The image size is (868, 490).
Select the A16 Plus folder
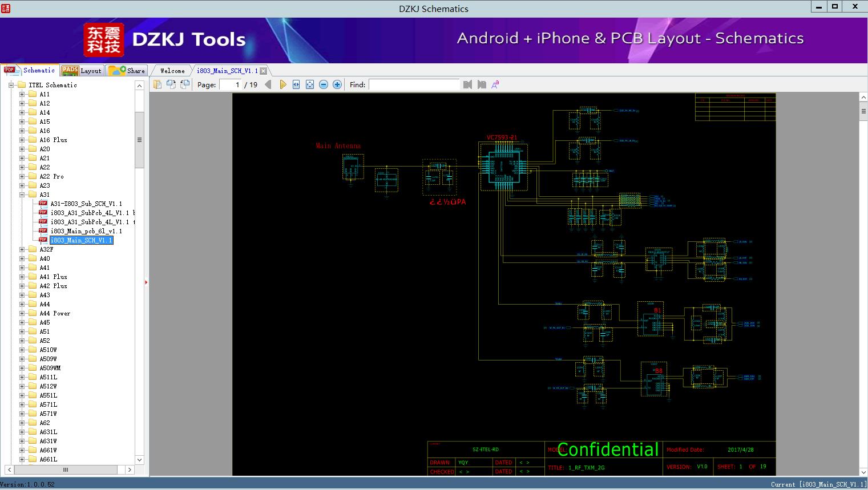point(53,140)
